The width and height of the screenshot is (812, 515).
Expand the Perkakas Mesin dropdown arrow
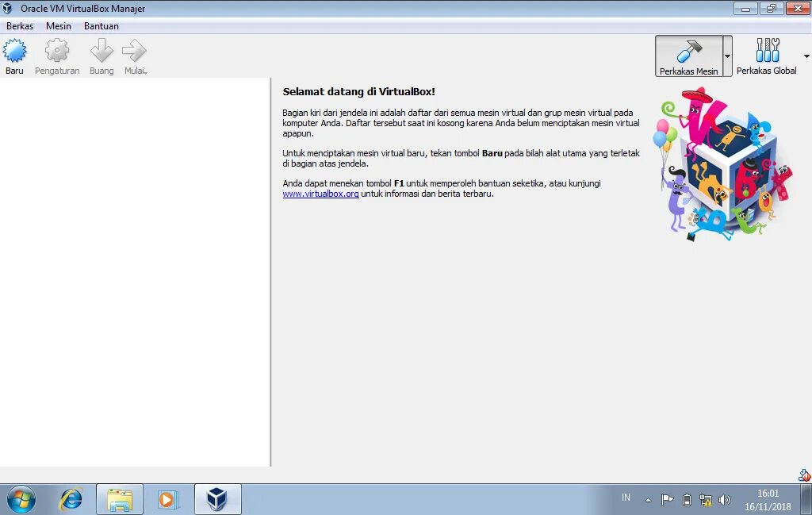tap(728, 56)
